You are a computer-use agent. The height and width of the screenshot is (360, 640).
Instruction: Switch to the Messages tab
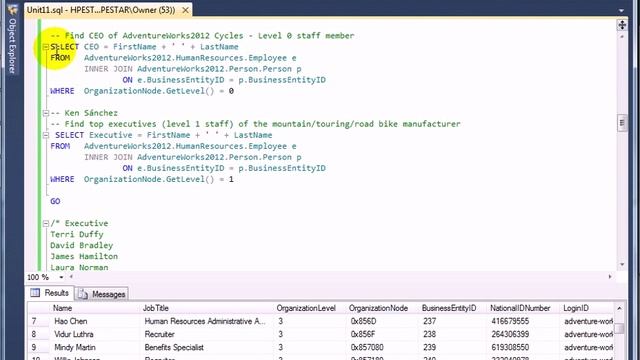[102, 294]
